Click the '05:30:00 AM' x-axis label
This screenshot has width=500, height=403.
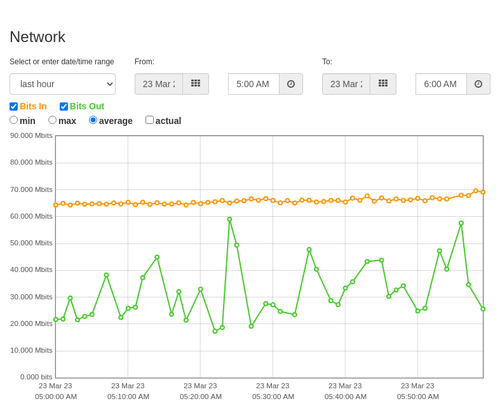[x=273, y=397]
